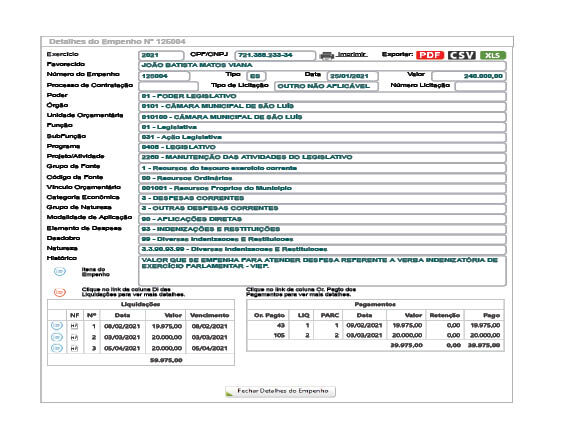This screenshot has width=567, height=425.
Task: Click the Vencimento column header in Liquidações
Action: (x=210, y=315)
